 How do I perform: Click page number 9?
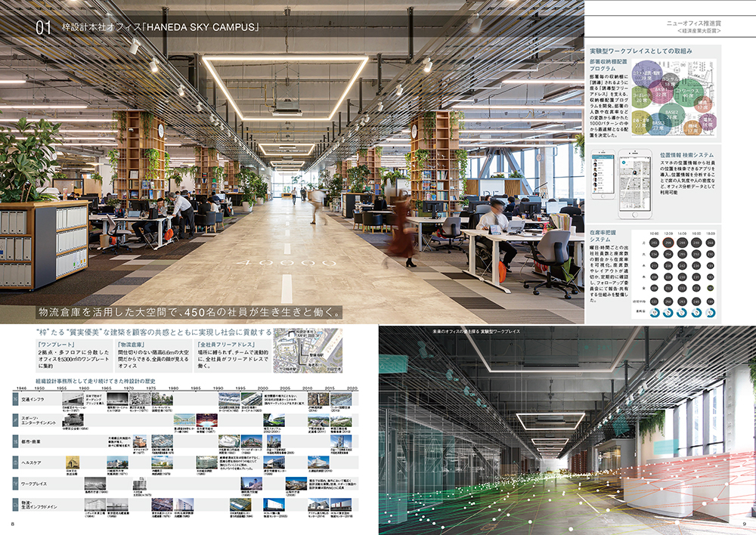coord(745,524)
